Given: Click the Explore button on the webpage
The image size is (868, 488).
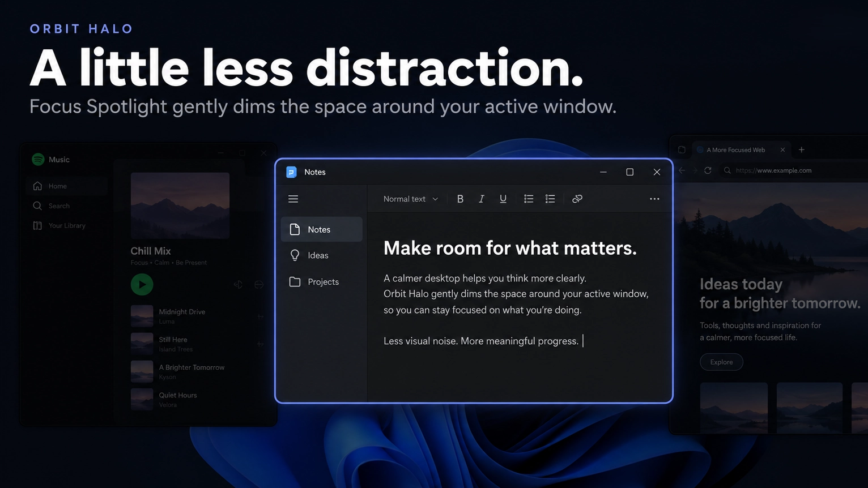Looking at the screenshot, I should (x=721, y=362).
